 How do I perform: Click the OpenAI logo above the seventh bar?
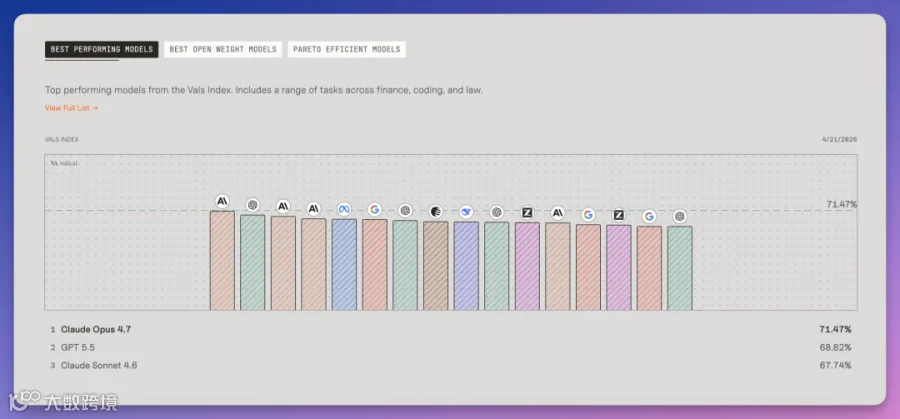coord(405,211)
